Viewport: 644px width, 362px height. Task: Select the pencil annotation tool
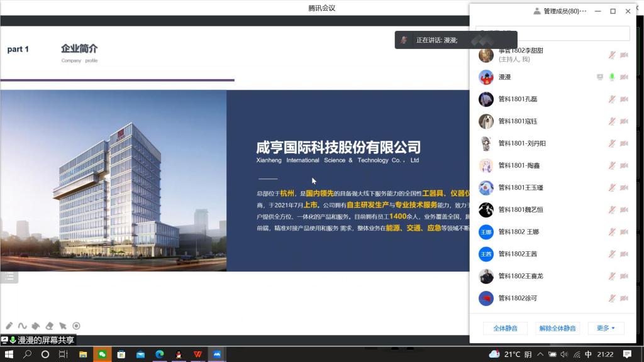[x=9, y=326]
